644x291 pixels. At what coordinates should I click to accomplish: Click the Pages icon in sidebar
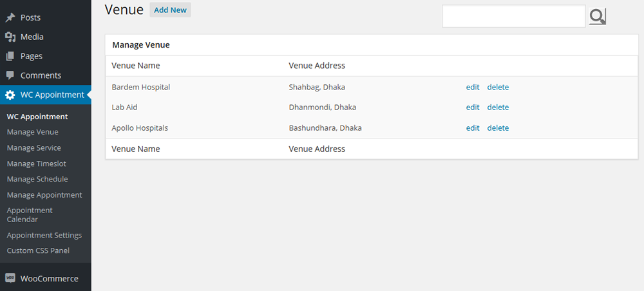coord(10,57)
